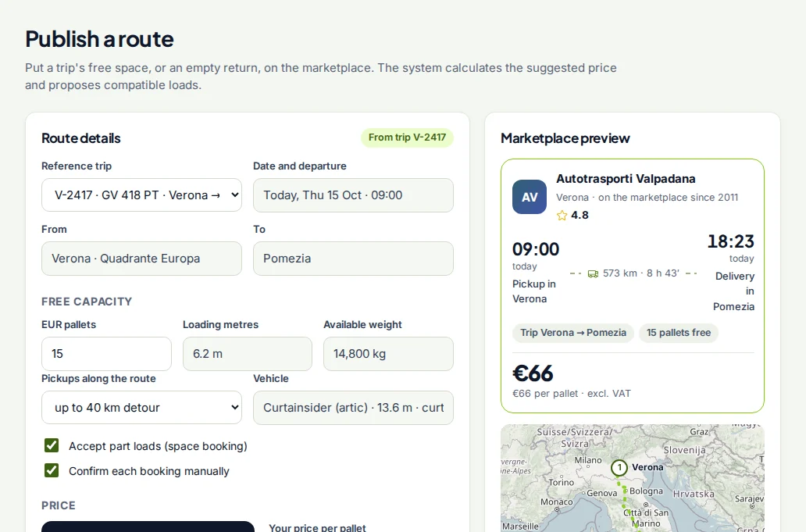Click the AV company avatar icon

(x=530, y=197)
